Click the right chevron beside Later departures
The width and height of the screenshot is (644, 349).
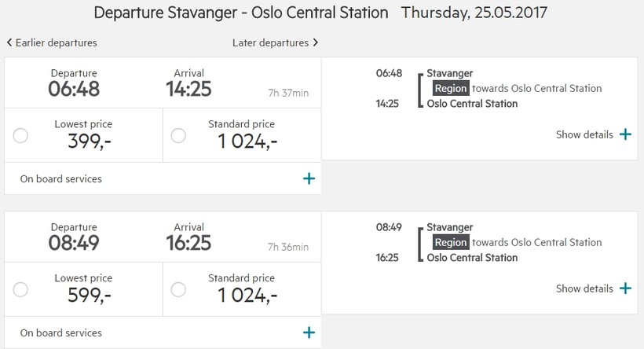coord(316,42)
